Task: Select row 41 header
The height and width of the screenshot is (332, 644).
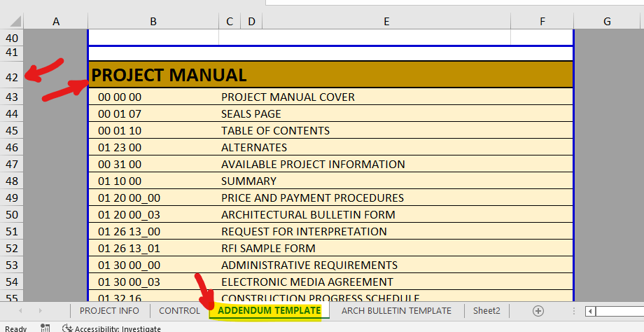Action: (12, 53)
